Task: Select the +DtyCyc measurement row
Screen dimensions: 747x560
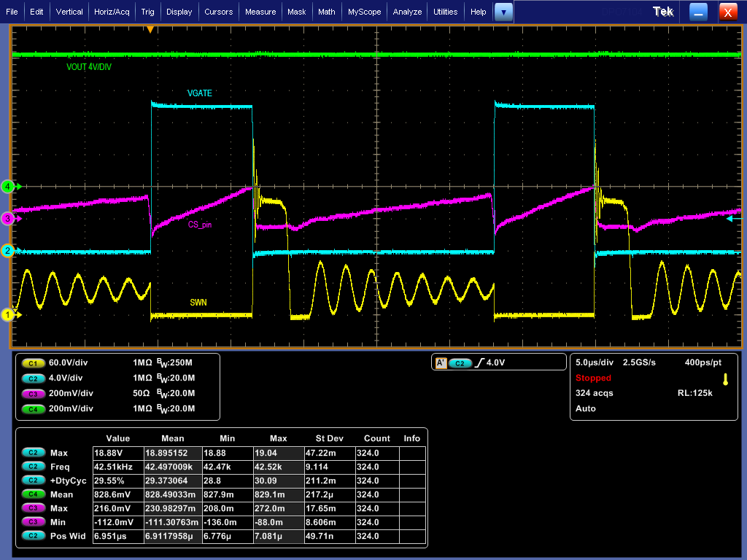Action: pyautogui.click(x=69, y=481)
